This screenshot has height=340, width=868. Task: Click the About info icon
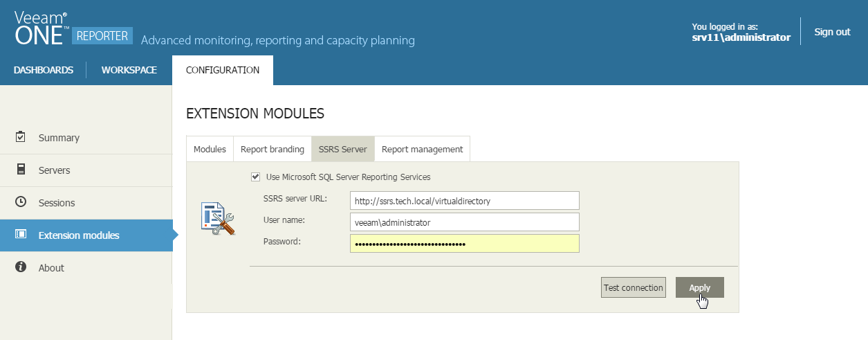coord(21,267)
